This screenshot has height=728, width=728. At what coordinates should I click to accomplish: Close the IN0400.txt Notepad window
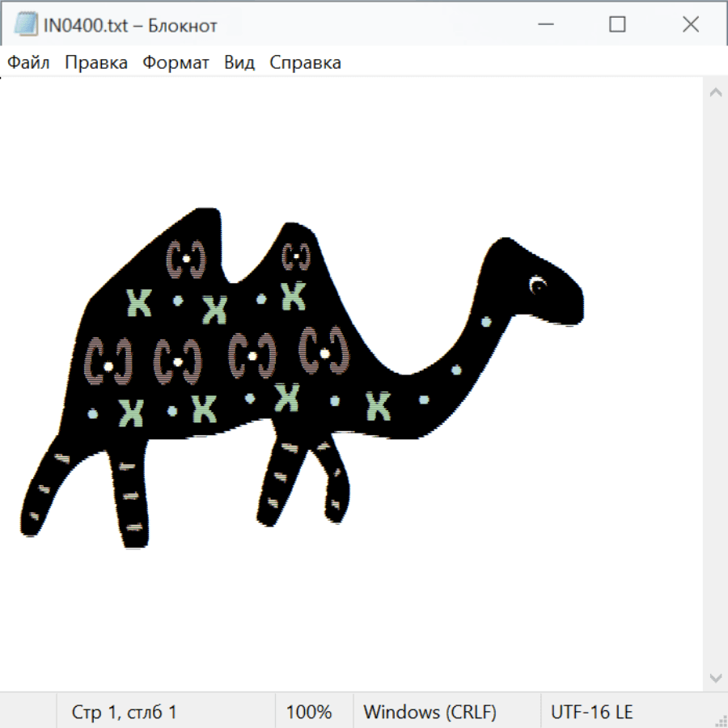[690, 25]
